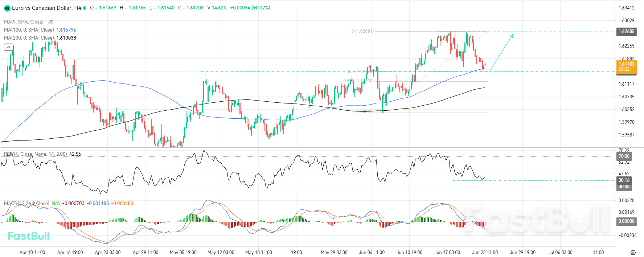
Task: Click the MACD zero-line label 0.00000
Action: pos(627,221)
